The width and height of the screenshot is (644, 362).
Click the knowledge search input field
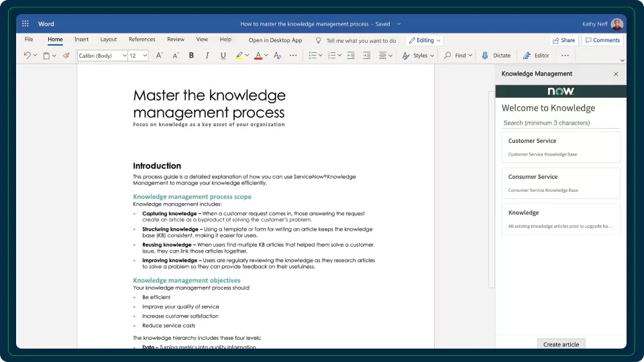coord(560,123)
